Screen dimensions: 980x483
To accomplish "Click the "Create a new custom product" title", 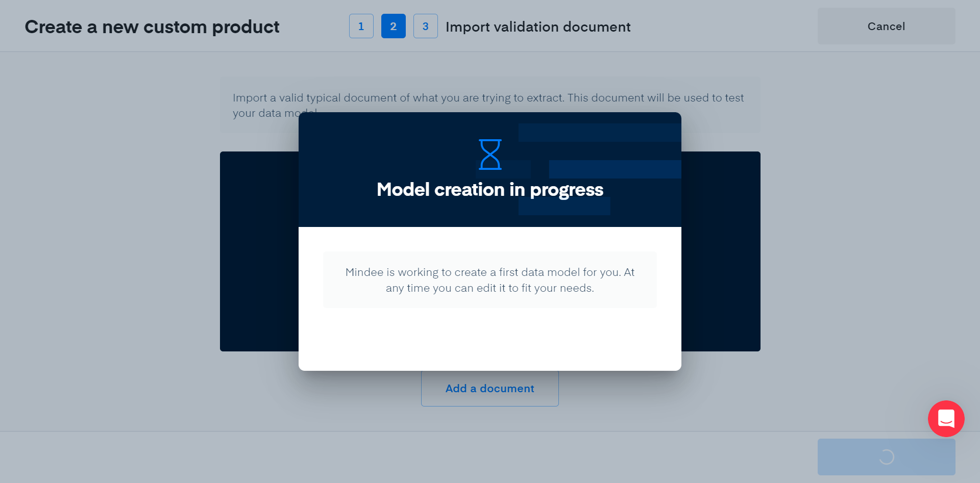I will click(x=152, y=27).
